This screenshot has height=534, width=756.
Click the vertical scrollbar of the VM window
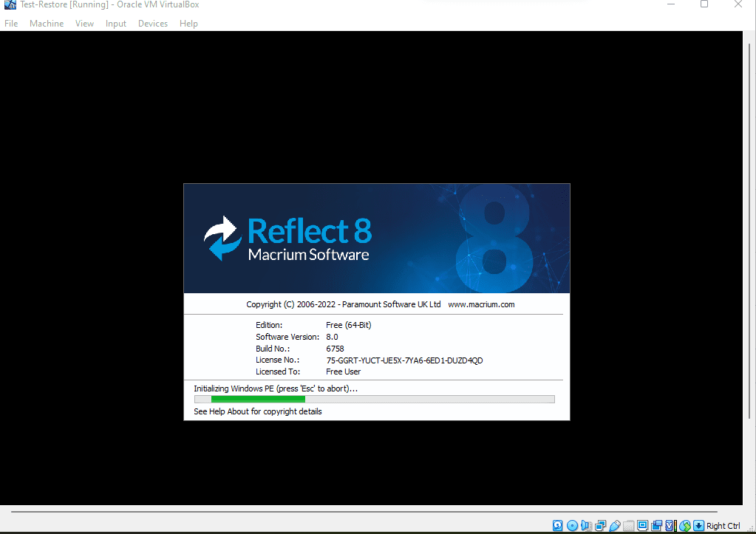[749, 231]
